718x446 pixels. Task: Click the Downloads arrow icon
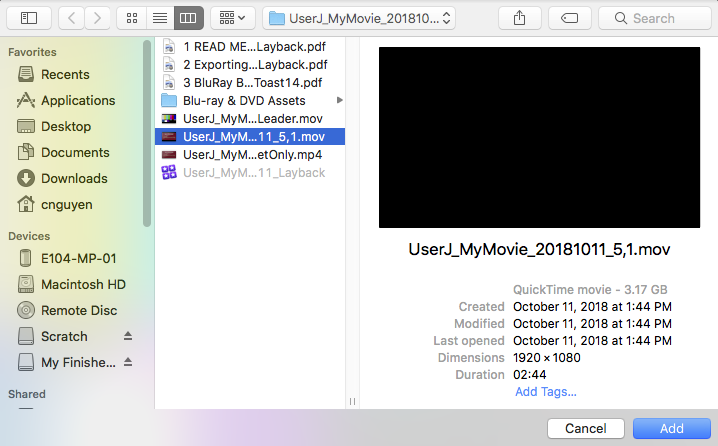[x=26, y=179]
